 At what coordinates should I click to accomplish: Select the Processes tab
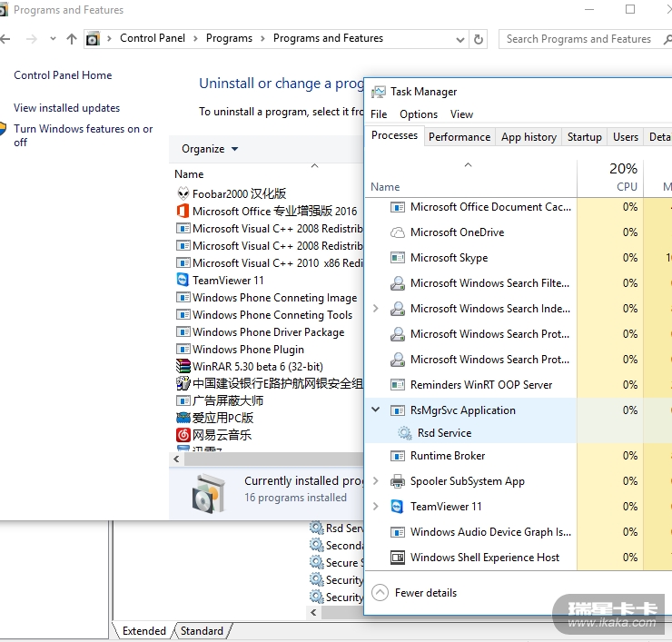(394, 135)
